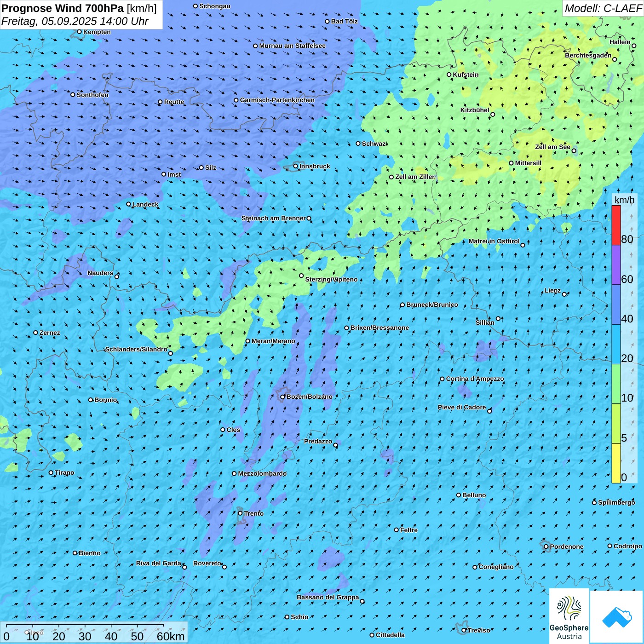
Task: Click the Zell am Ziller label
Action: (414, 177)
